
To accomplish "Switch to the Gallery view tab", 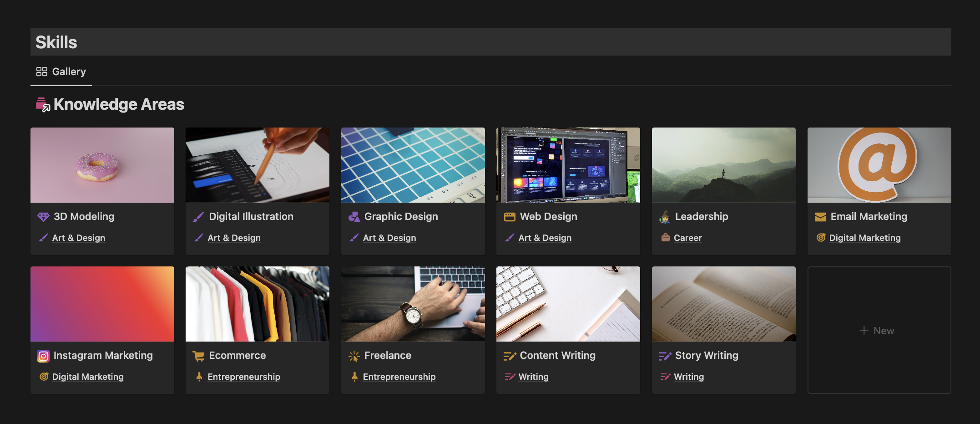I will (x=61, y=72).
